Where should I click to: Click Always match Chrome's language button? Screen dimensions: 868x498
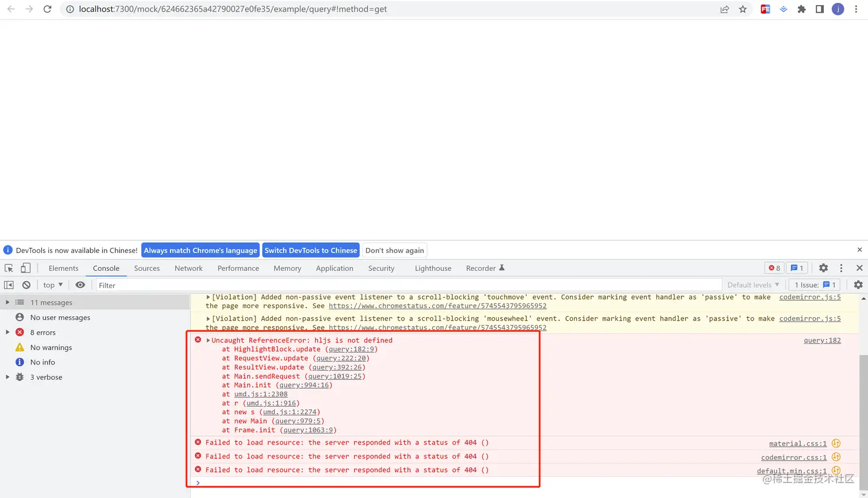pyautogui.click(x=200, y=250)
